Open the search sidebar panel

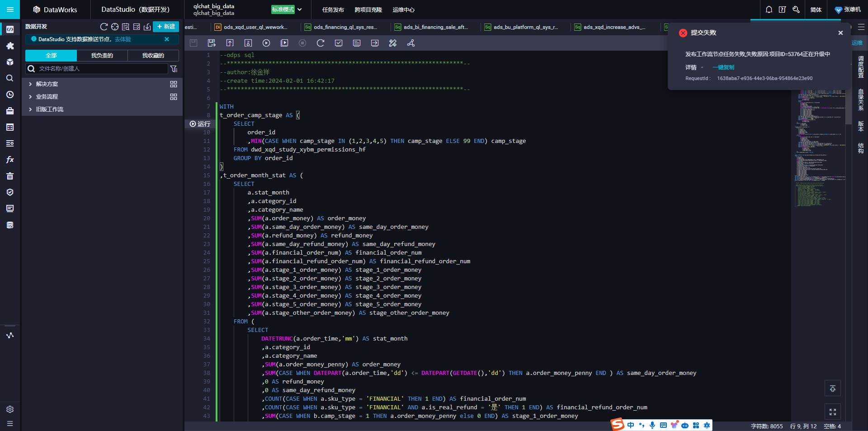pyautogui.click(x=10, y=78)
